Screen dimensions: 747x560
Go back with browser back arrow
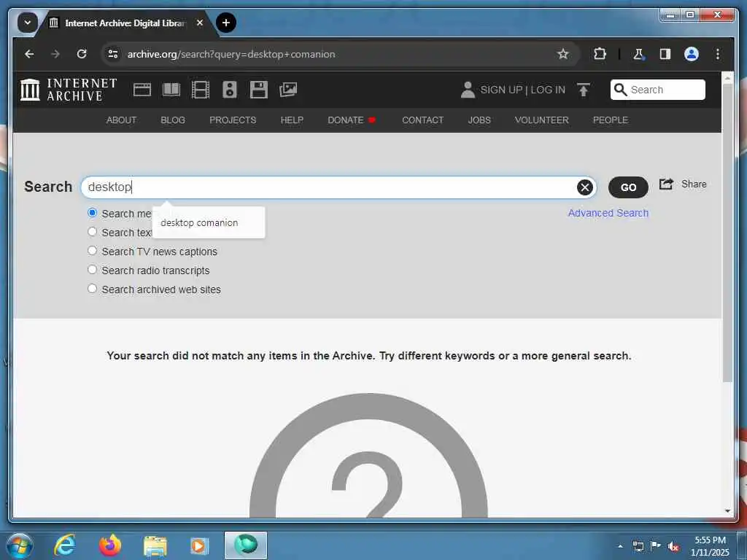point(29,54)
